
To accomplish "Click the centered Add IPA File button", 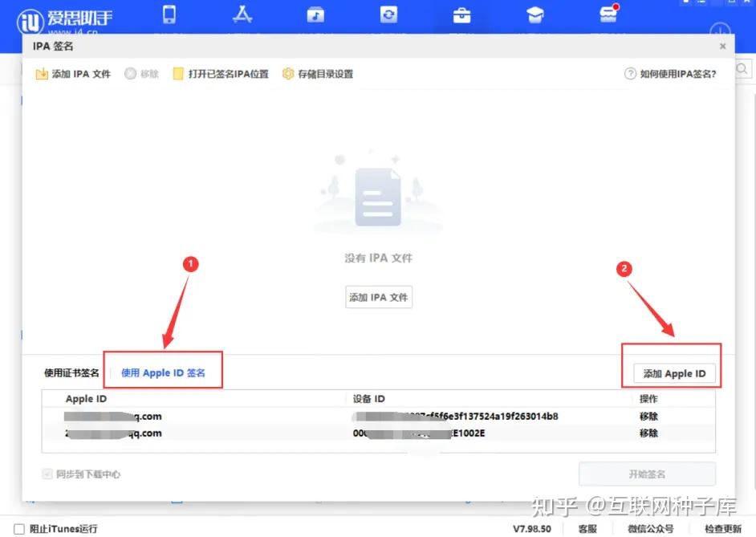I will 379,297.
